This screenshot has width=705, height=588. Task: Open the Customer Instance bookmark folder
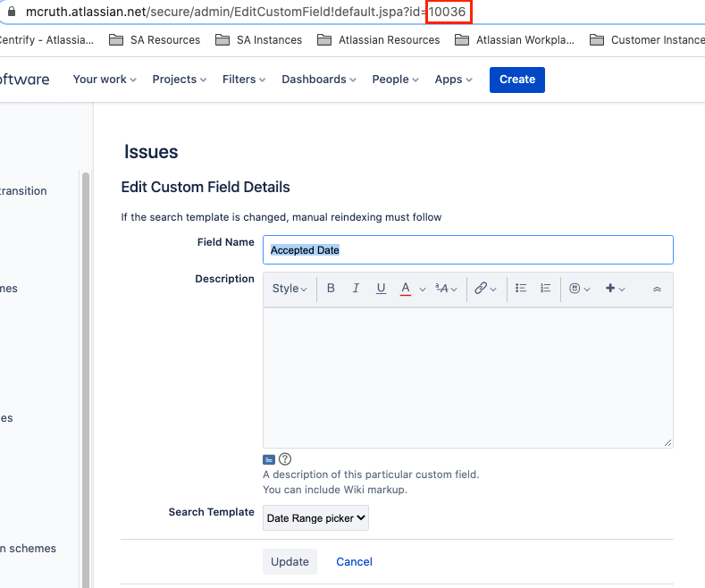click(x=647, y=40)
